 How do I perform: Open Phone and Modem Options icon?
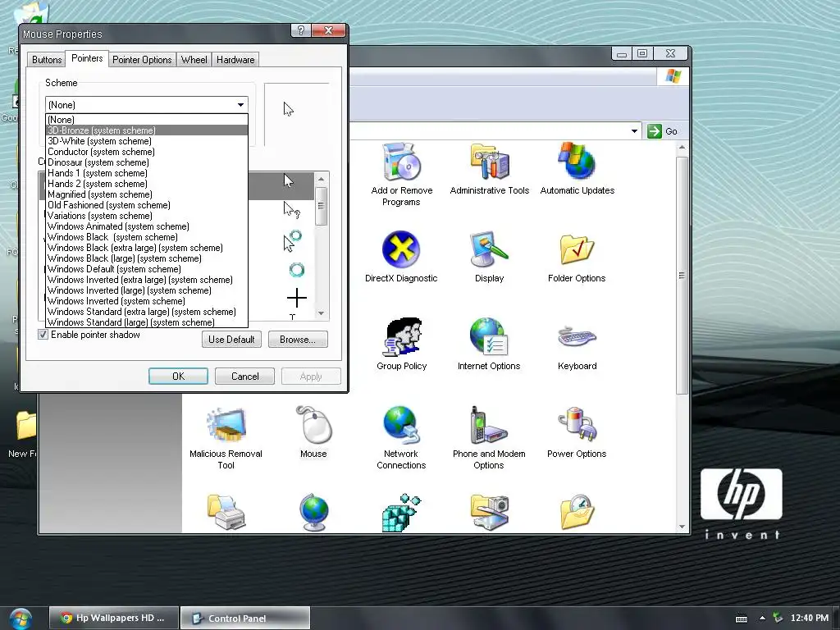489,425
